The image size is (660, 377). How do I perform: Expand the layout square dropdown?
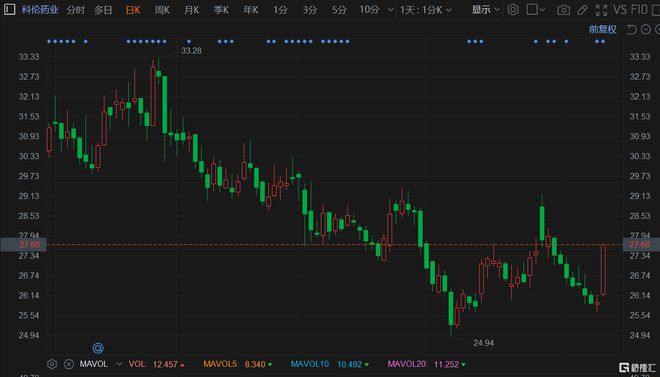[x=536, y=10]
